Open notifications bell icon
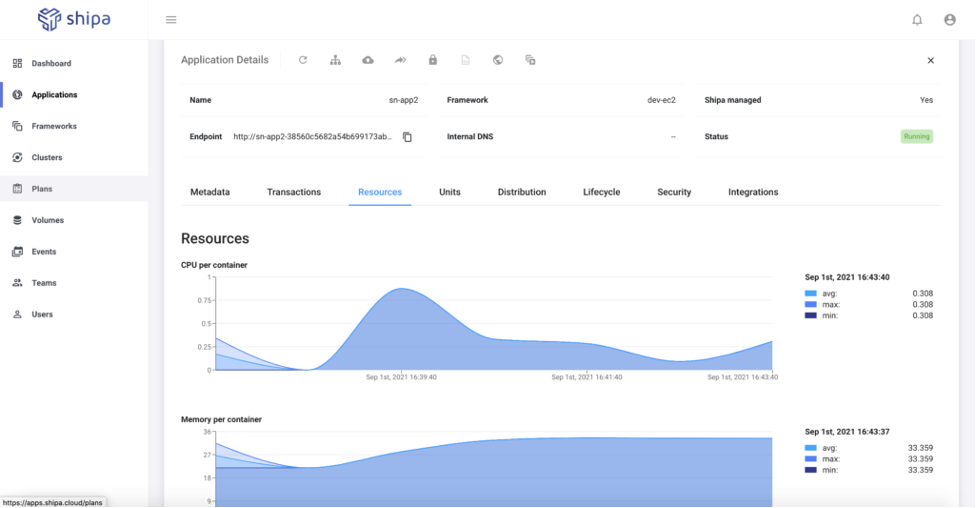Viewport: 977px width, 508px height. click(917, 20)
